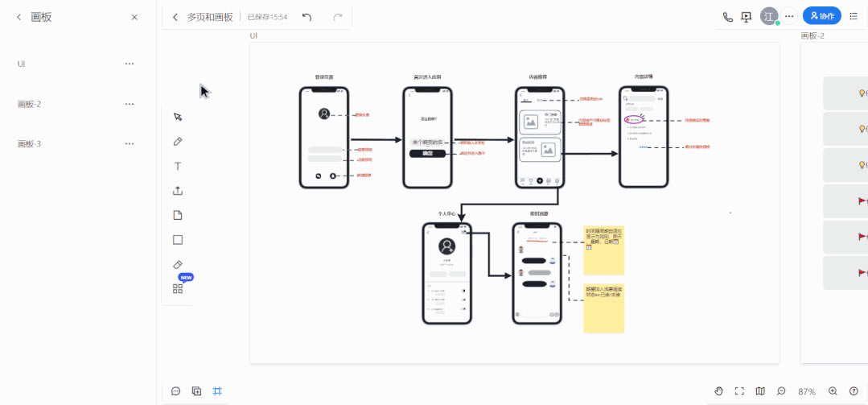
Task: Open the more options menu in top bar
Action: coord(789,17)
